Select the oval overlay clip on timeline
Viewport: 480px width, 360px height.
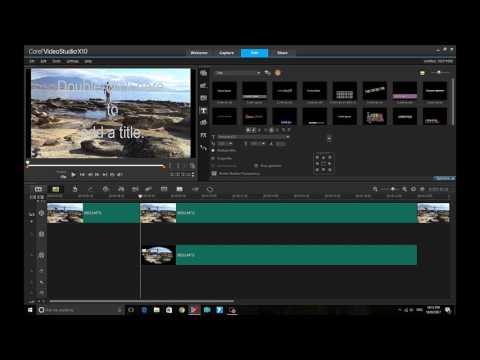click(x=279, y=255)
